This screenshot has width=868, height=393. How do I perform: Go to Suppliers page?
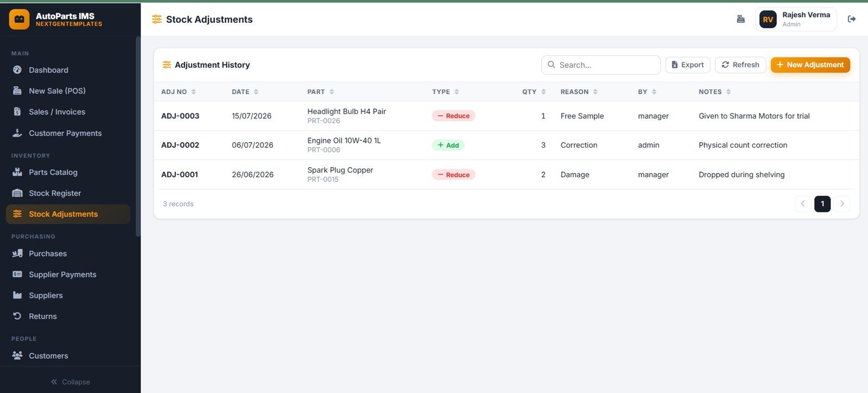68,295
